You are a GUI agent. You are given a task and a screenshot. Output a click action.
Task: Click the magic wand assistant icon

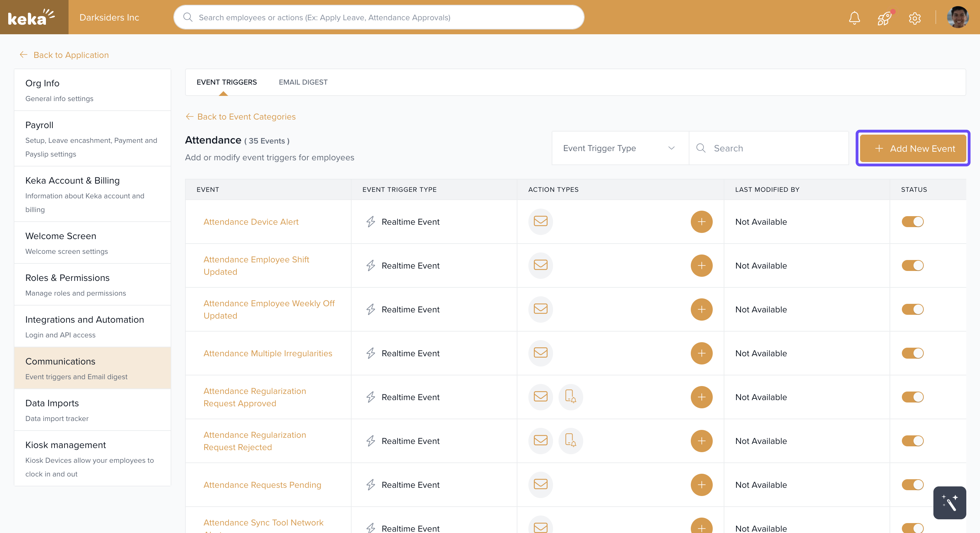[x=949, y=503]
